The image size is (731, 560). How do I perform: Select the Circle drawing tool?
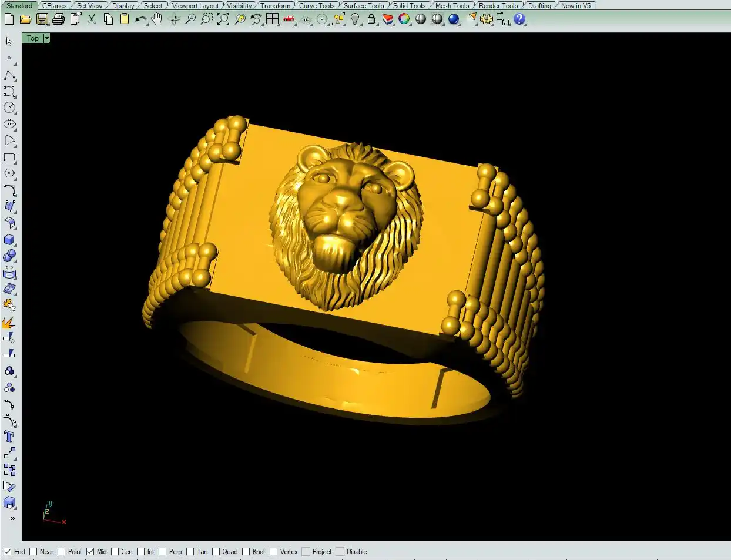(x=9, y=108)
